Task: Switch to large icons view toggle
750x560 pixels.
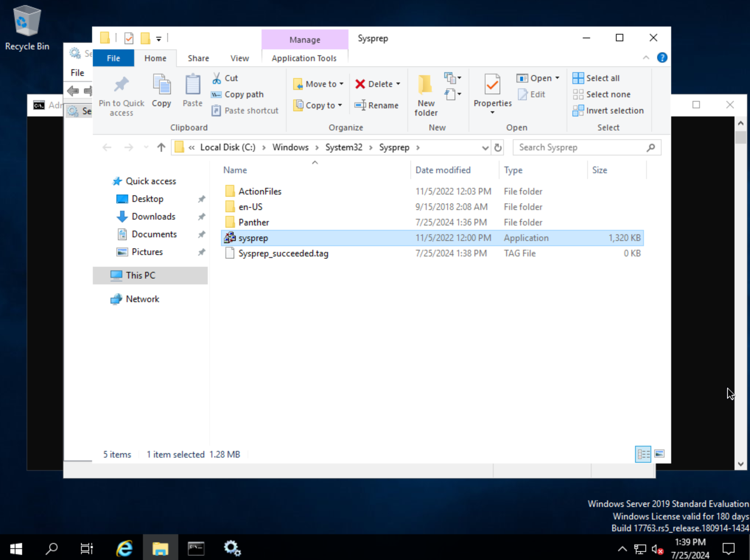Action: click(659, 454)
